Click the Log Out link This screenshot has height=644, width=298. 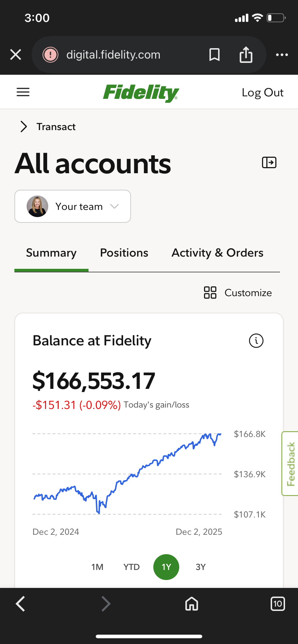262,93
